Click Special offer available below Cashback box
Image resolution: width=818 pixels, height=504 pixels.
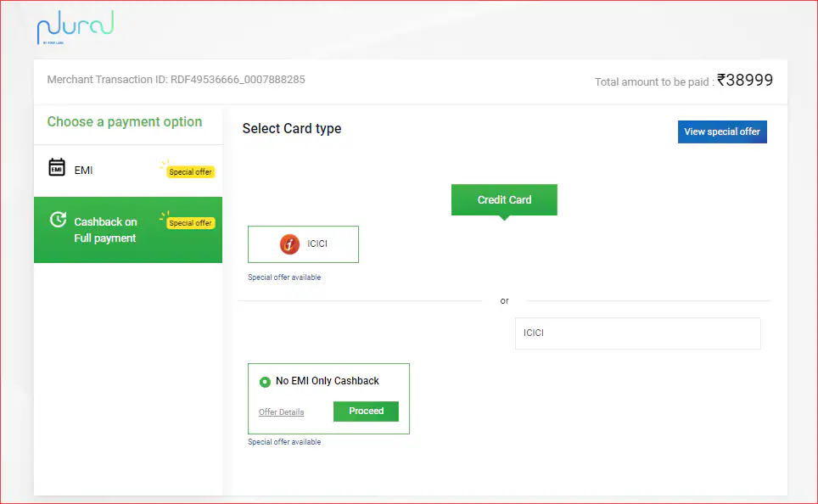[284, 442]
